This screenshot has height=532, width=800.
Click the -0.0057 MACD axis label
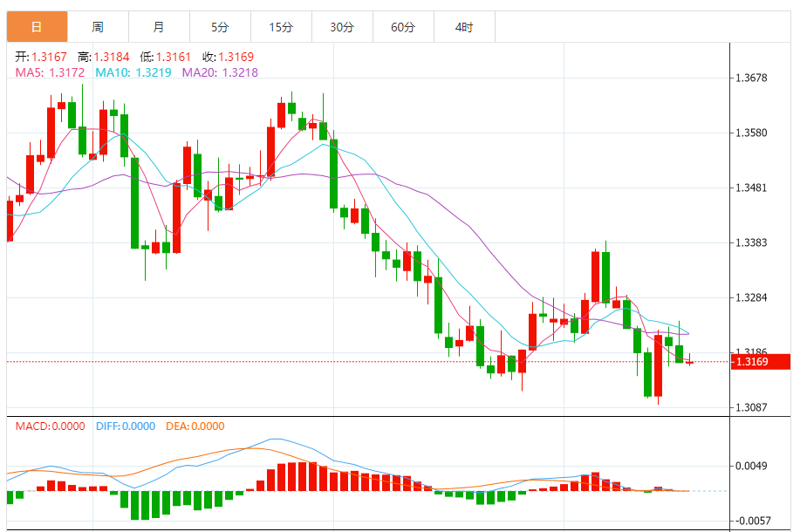pos(753,521)
